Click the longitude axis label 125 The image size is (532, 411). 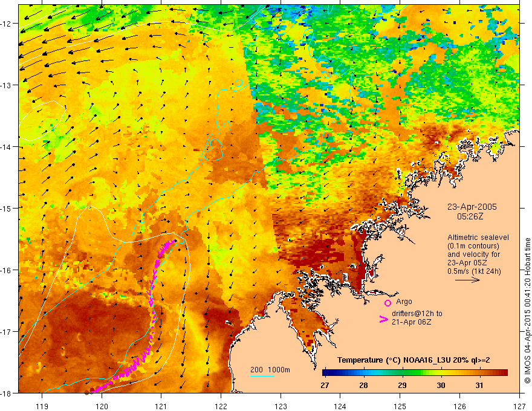(x=400, y=406)
